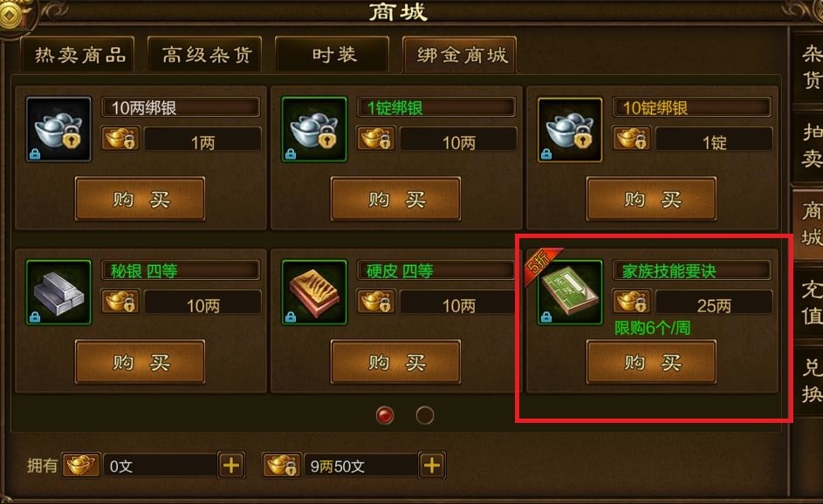
Task: Add gold using plus button beside 0文
Action: (231, 465)
